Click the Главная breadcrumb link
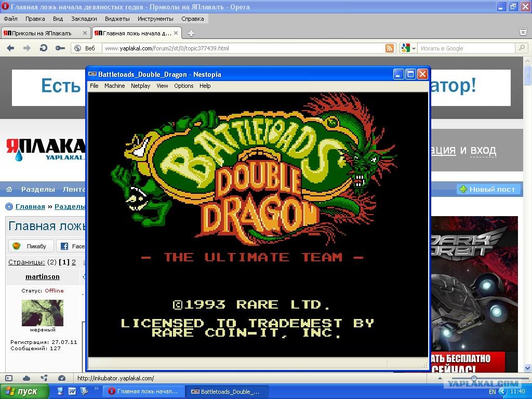This screenshot has height=399, width=532. click(x=30, y=207)
